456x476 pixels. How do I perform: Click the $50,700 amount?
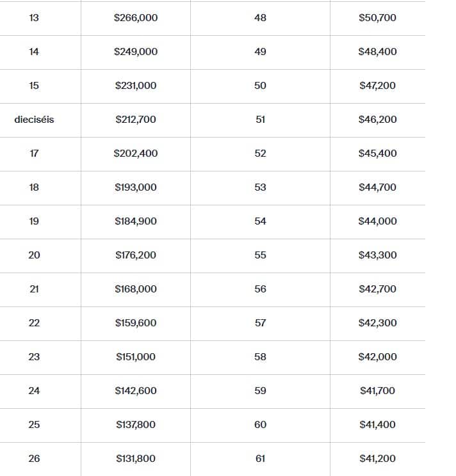(x=377, y=18)
